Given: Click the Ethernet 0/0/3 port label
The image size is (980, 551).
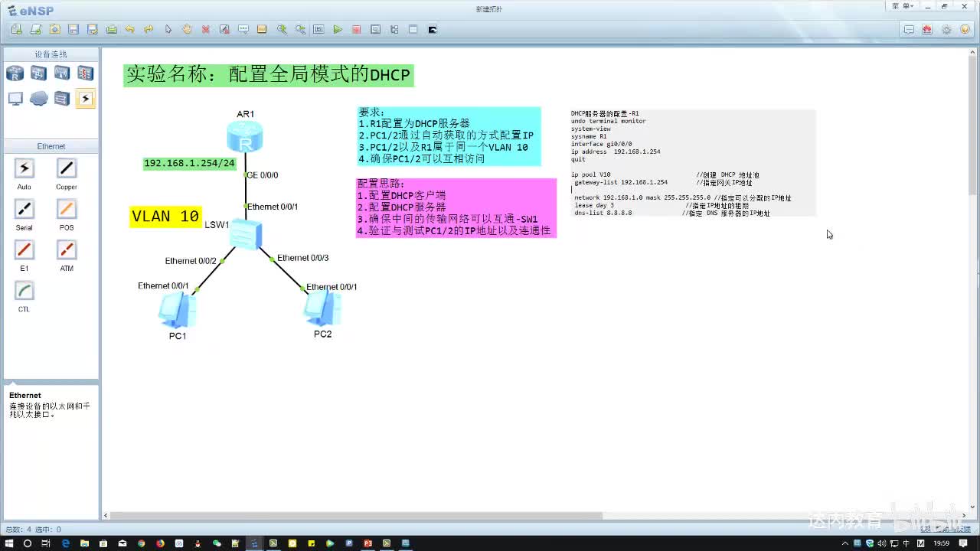Looking at the screenshot, I should [303, 258].
